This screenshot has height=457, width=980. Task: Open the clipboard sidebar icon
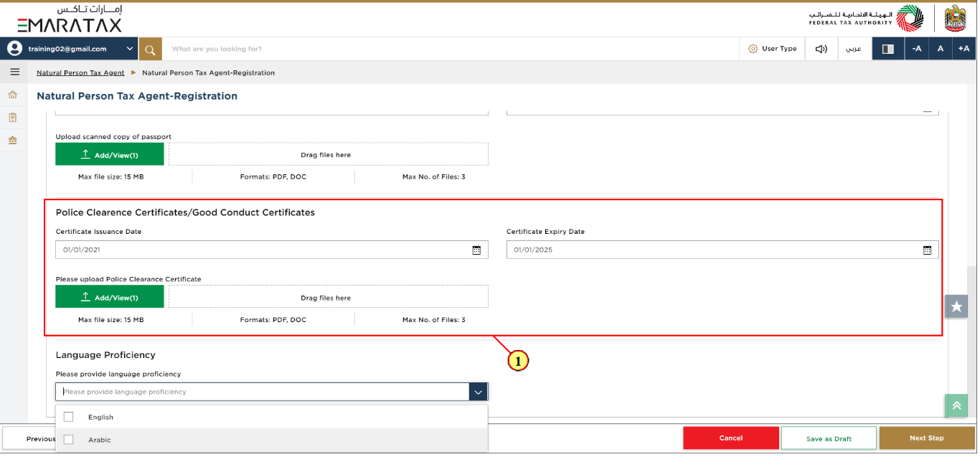(x=13, y=117)
